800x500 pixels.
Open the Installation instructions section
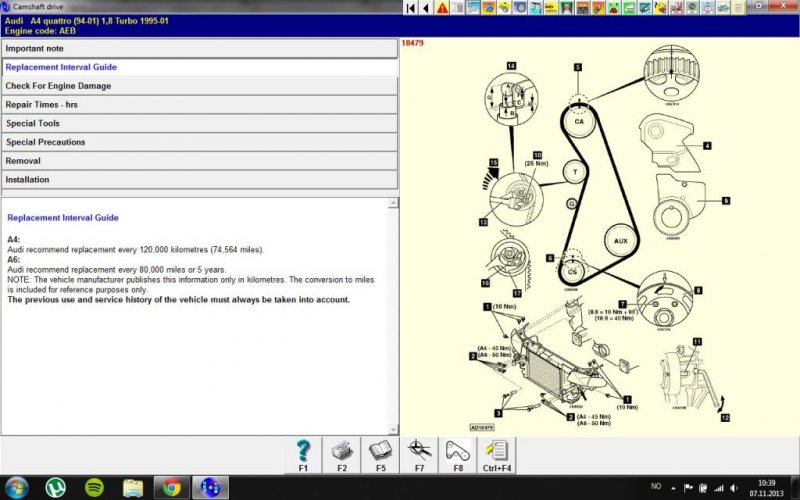[x=199, y=180]
